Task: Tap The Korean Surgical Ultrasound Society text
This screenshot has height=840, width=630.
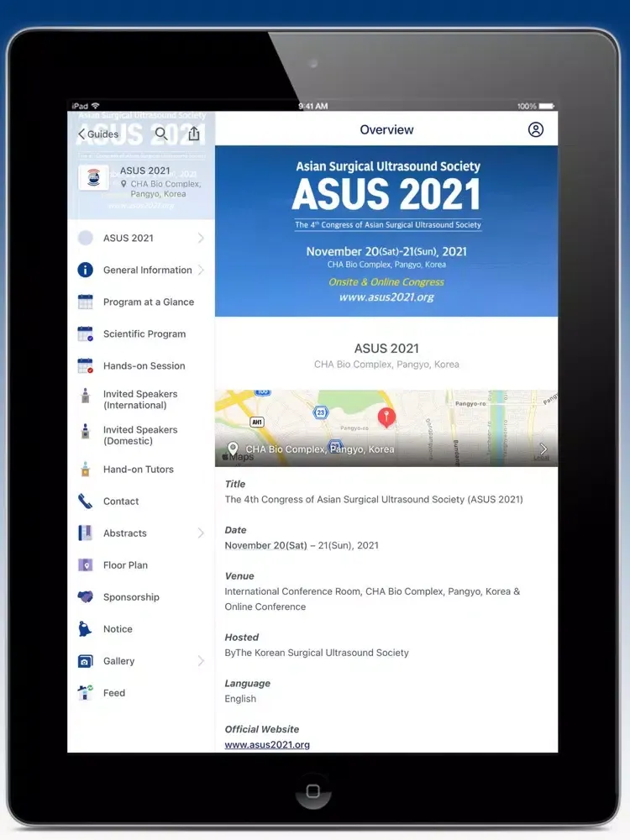Action: coord(322,653)
